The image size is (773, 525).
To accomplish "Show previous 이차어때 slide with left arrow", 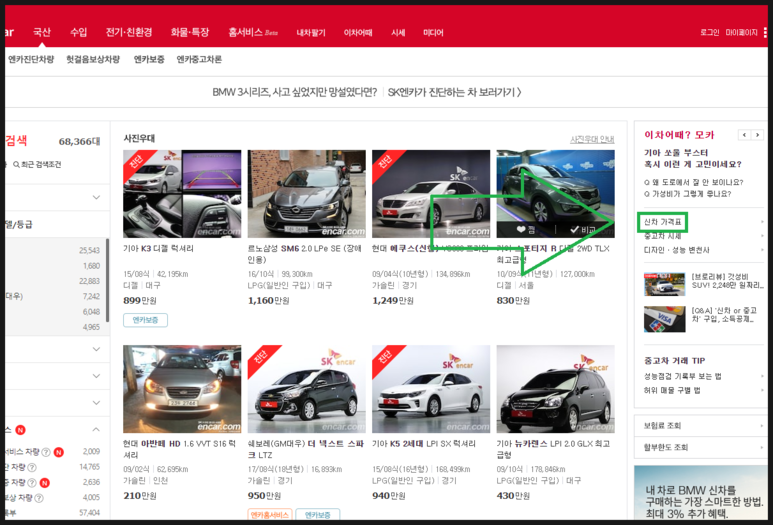I will 744,135.
